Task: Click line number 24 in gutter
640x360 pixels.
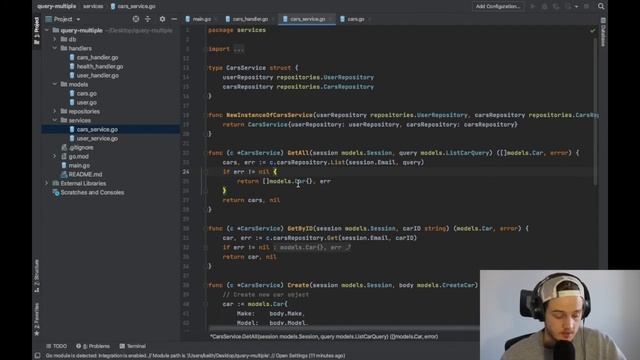Action: tap(186, 172)
